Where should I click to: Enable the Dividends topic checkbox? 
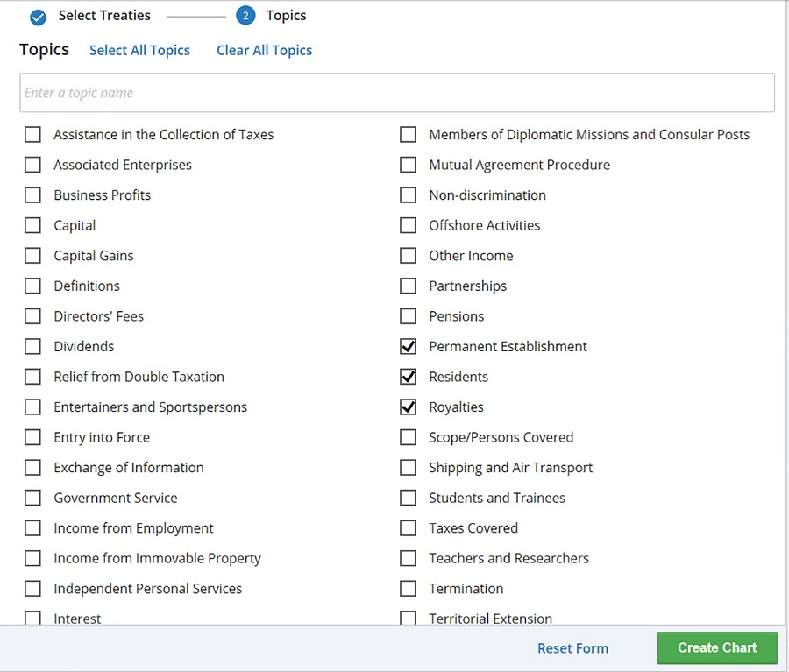coord(32,347)
